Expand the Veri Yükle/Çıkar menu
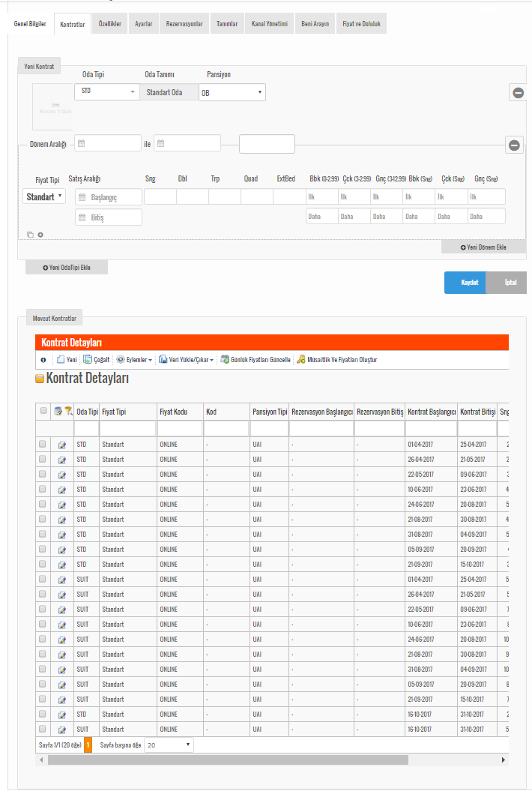This screenshot has width=532, height=797. [186, 360]
